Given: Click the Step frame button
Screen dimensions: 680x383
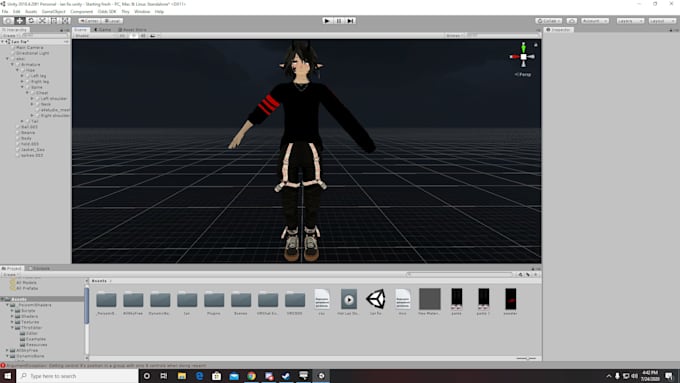Looking at the screenshot, I should (350, 20).
